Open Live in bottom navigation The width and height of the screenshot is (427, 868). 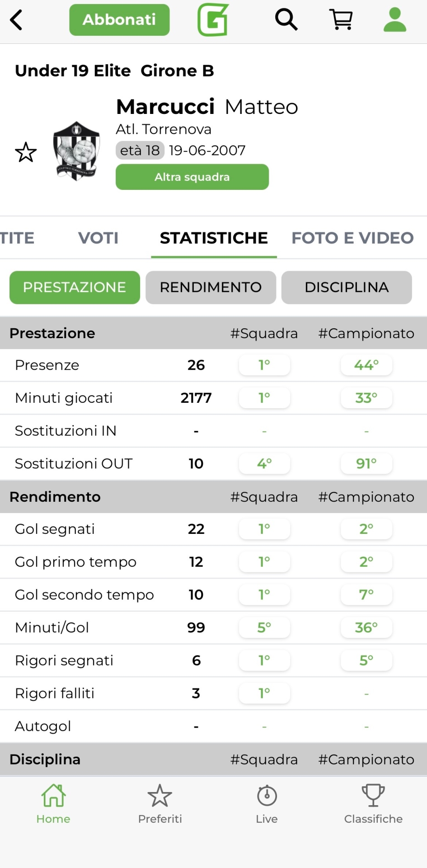click(267, 804)
